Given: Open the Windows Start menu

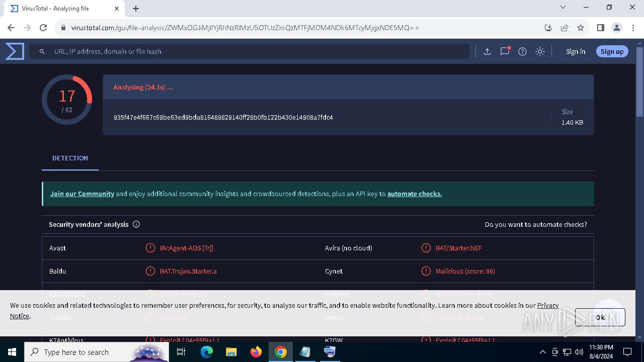Looking at the screenshot, I should [12, 352].
